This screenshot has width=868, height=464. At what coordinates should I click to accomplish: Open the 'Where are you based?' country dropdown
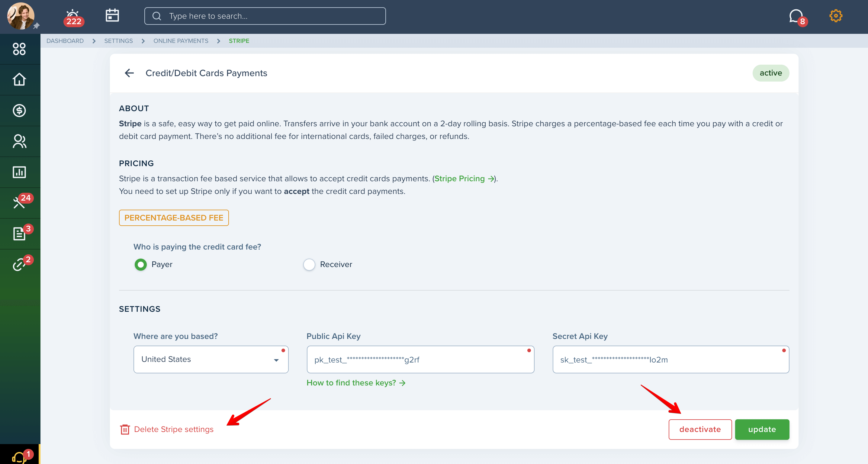point(211,359)
